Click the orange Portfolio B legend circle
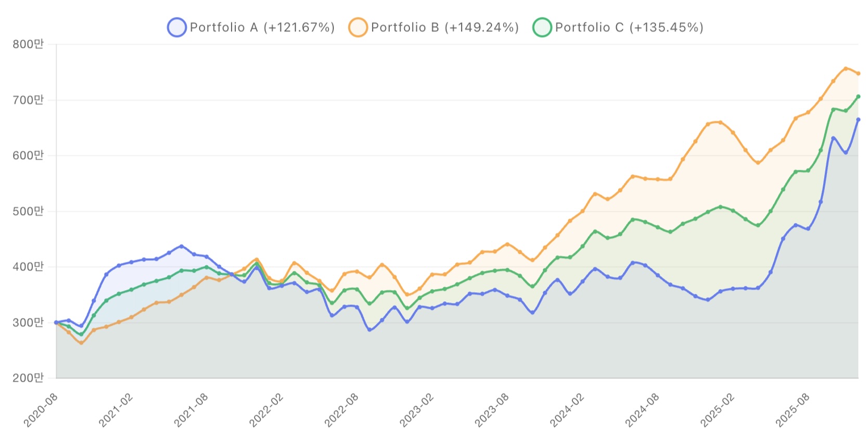 [358, 28]
